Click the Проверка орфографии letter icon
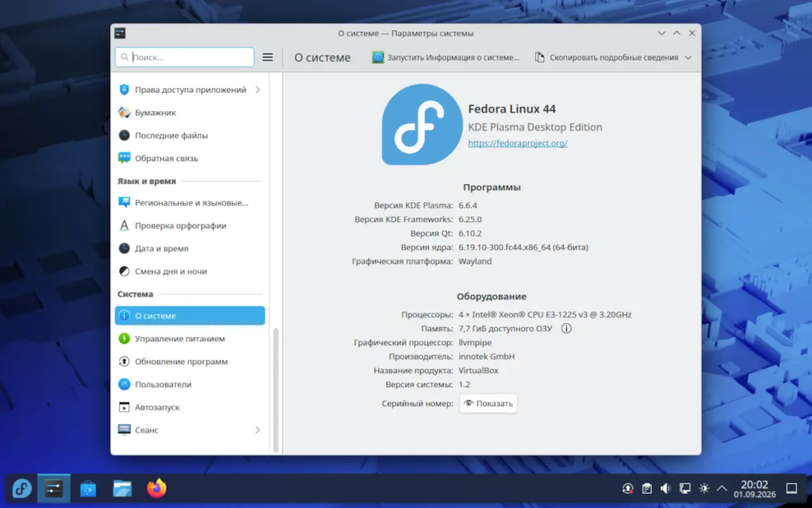The height and width of the screenshot is (508, 812). pos(124,225)
